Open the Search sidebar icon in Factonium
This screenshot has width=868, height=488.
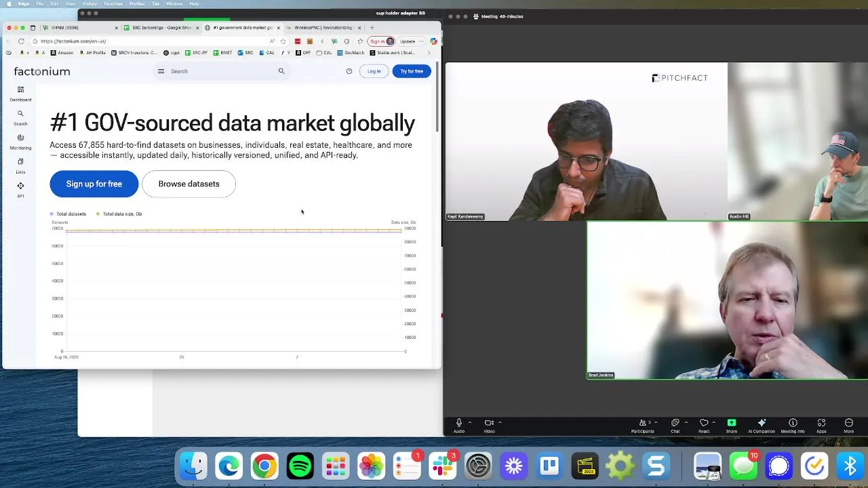click(x=20, y=118)
